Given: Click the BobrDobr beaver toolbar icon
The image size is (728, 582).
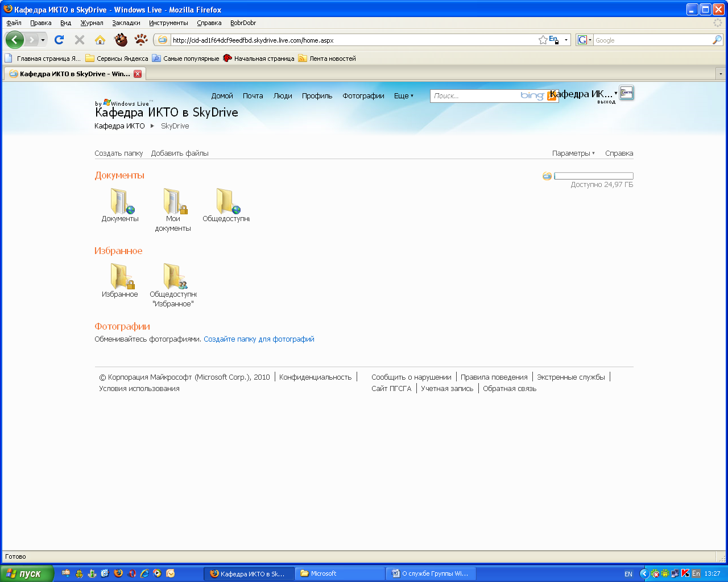Looking at the screenshot, I should click(121, 39).
